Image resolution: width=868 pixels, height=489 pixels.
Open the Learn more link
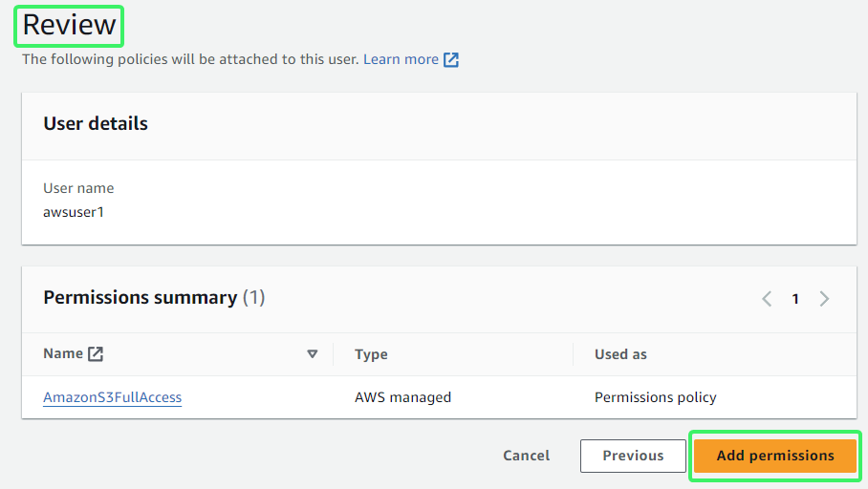tap(401, 59)
